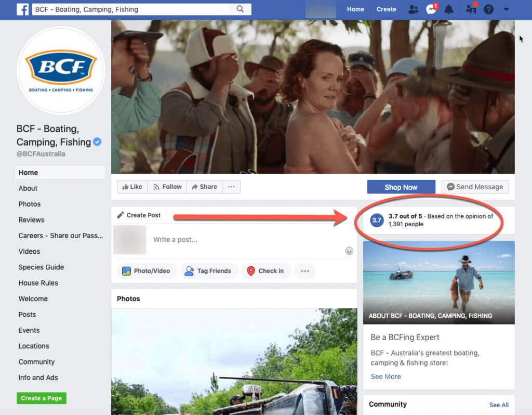Insert an emoji in the post
532x415 pixels.
tap(349, 251)
